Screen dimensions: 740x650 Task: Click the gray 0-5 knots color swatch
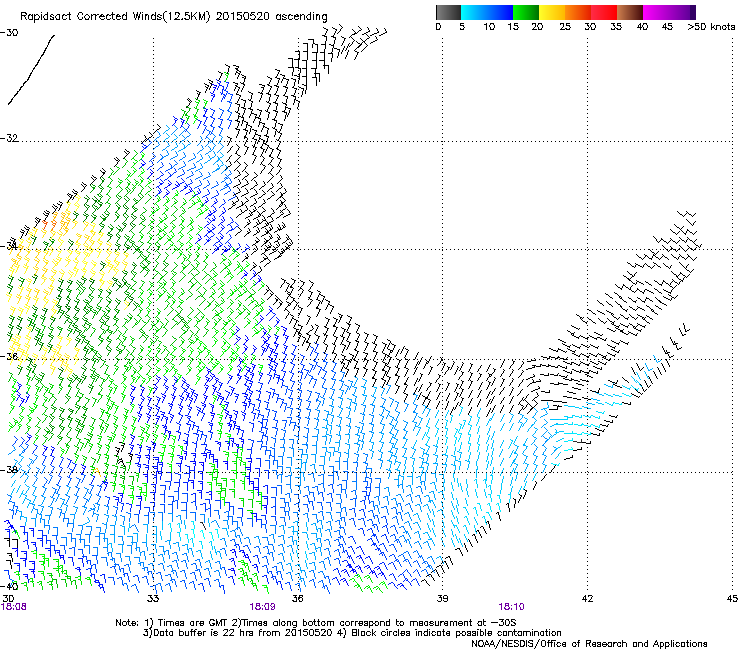click(x=448, y=12)
